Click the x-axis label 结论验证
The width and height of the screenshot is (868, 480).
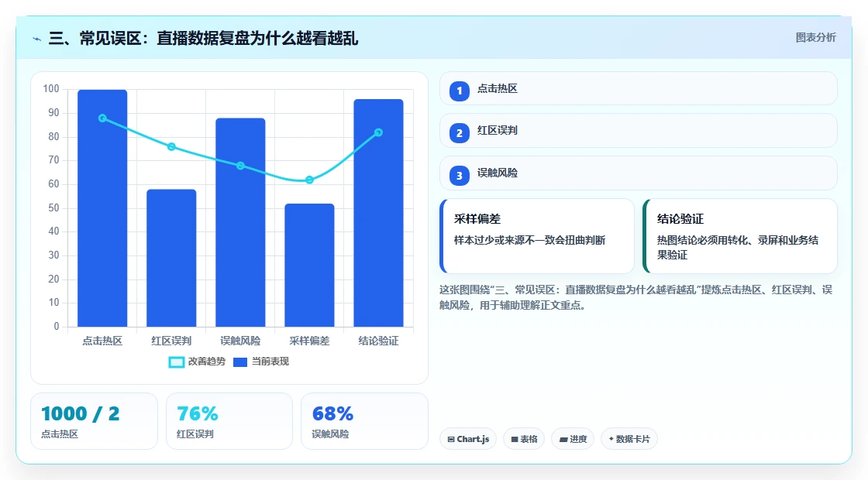coord(379,341)
